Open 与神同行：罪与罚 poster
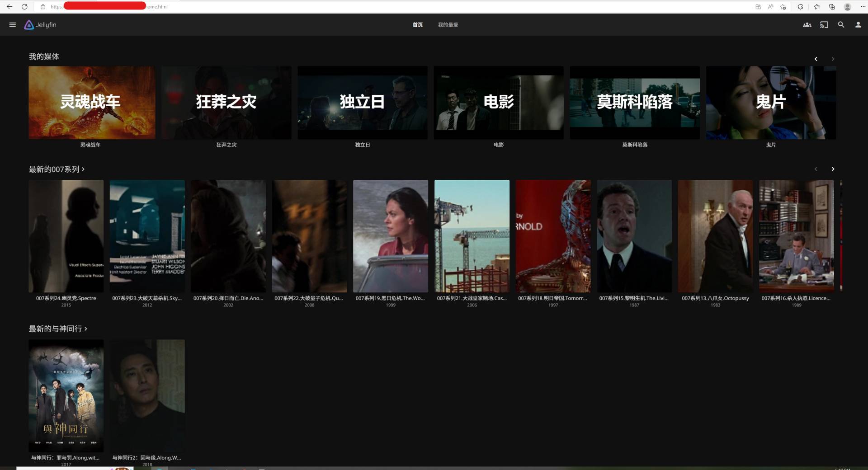This screenshot has width=868, height=470. point(66,395)
